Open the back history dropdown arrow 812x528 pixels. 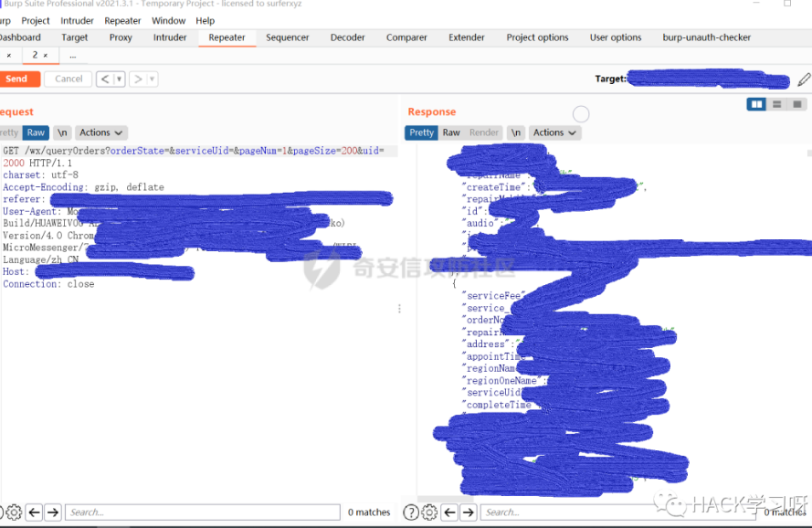119,79
